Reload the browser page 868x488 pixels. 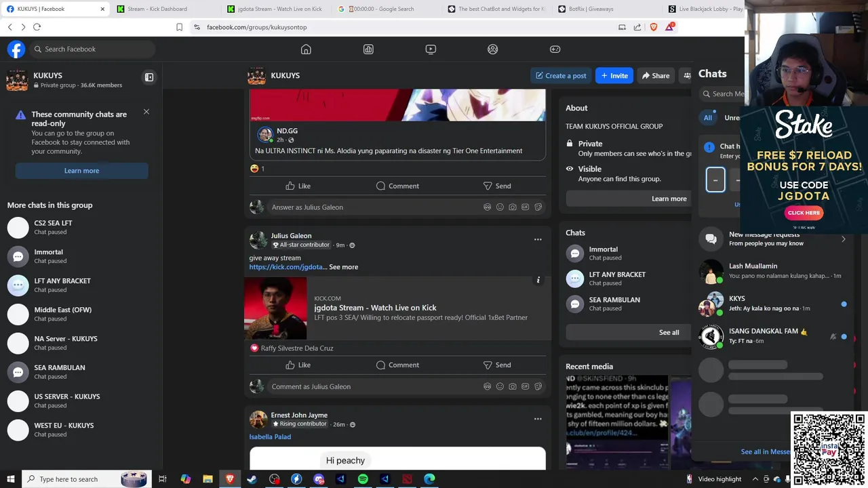37,27
